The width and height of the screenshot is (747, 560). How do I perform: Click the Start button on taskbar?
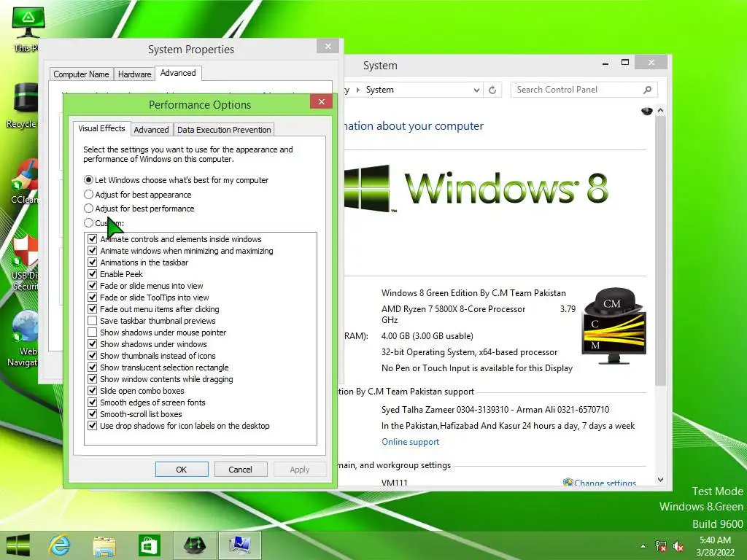point(18,545)
